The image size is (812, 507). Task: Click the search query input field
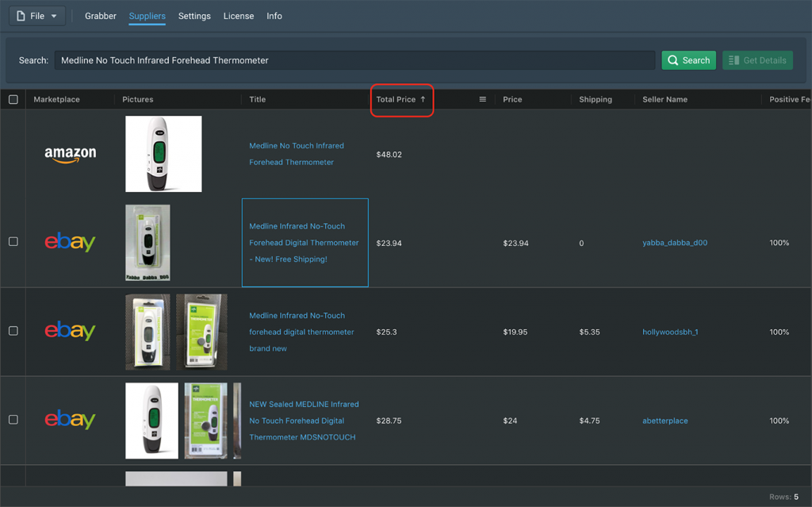click(354, 60)
